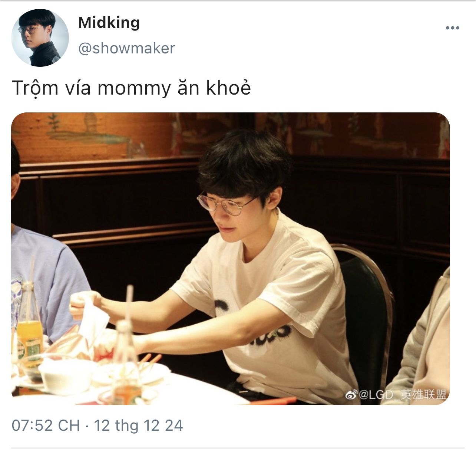
Task: Click the white bowl on the table
Action: (x=65, y=375)
